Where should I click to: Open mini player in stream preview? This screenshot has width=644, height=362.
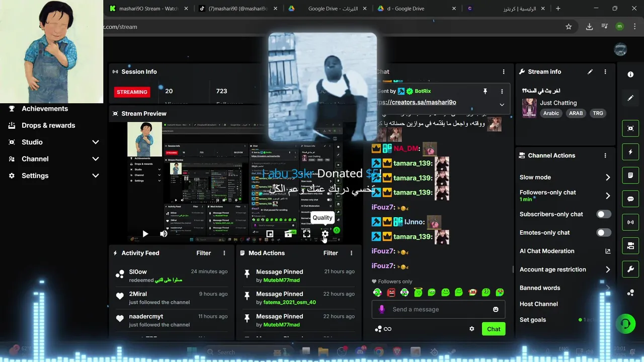coord(270,234)
